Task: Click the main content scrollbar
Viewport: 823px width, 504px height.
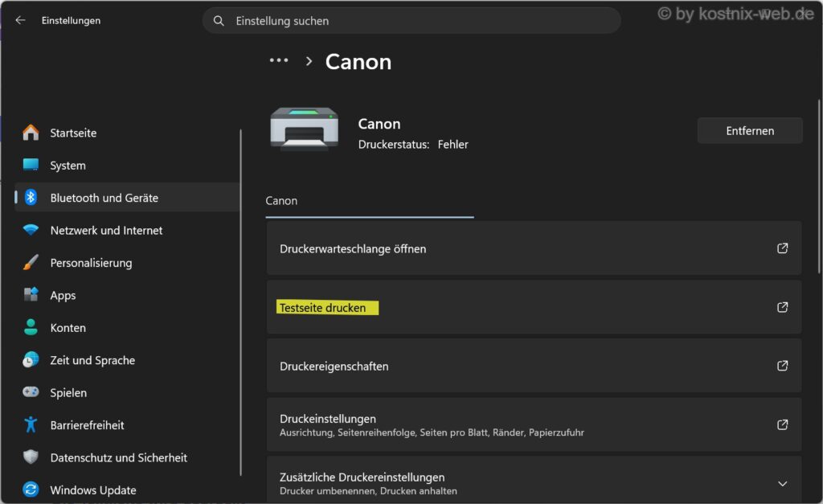Action: coord(819,186)
